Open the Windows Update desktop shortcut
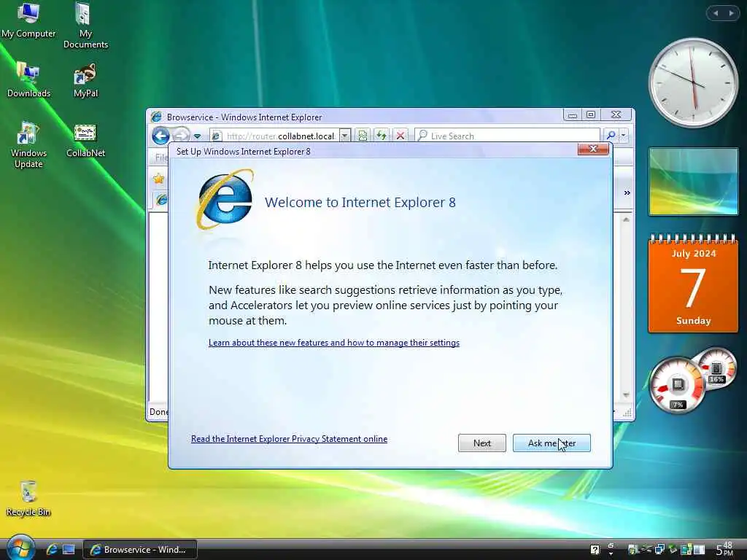The image size is (747, 560). pyautogui.click(x=28, y=145)
